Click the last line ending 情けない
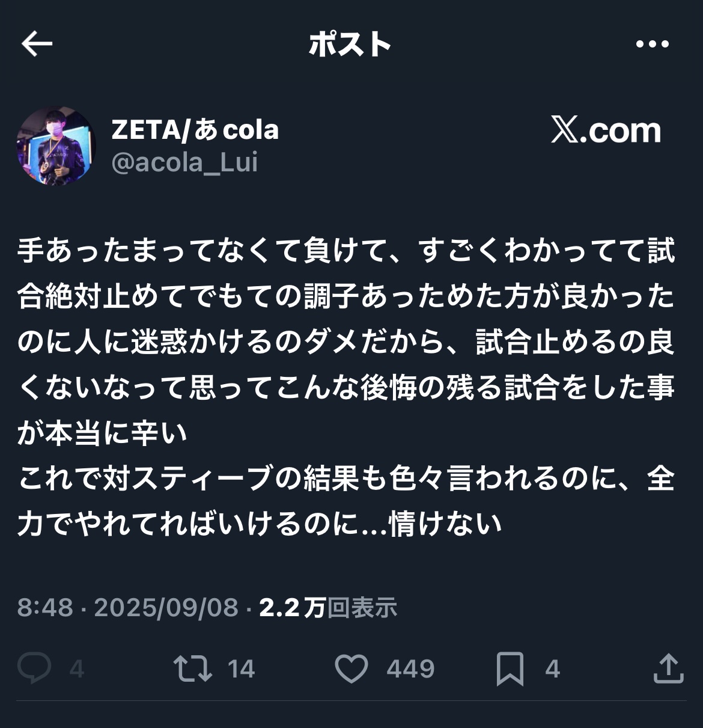 coord(260,524)
